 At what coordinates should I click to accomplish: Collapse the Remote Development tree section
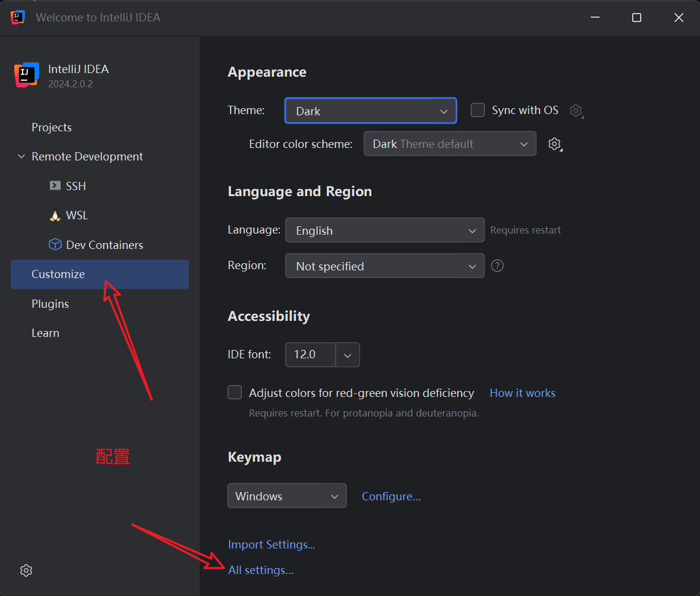coord(21,156)
